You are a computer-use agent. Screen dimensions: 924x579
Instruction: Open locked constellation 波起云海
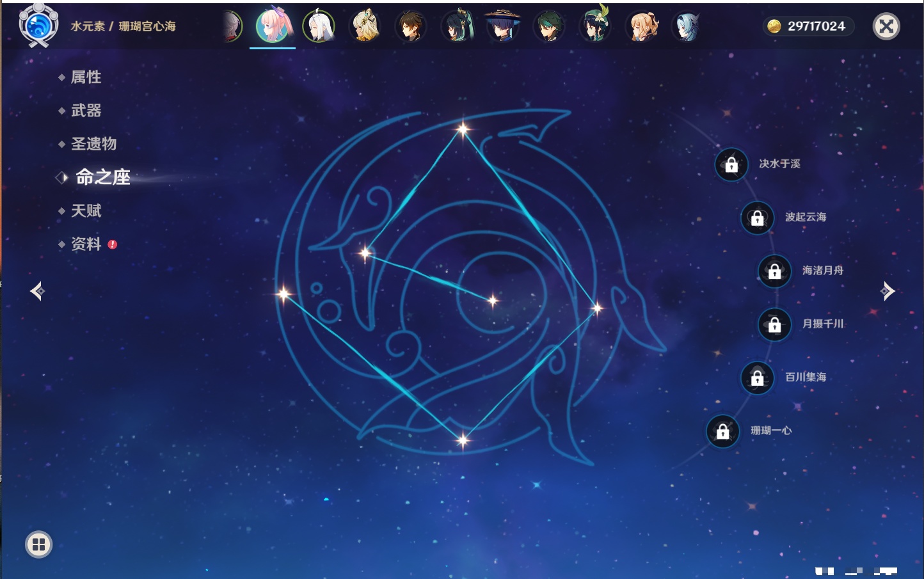pos(758,218)
